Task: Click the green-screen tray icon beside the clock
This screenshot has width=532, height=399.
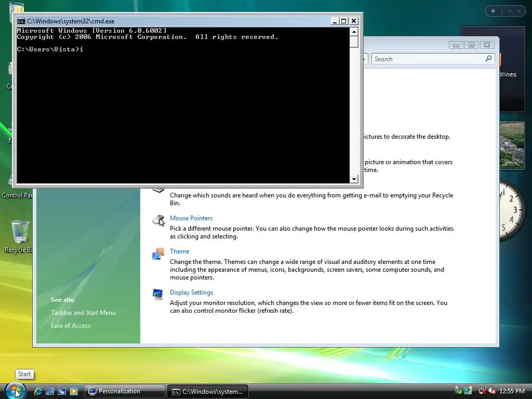Action: [x=468, y=391]
